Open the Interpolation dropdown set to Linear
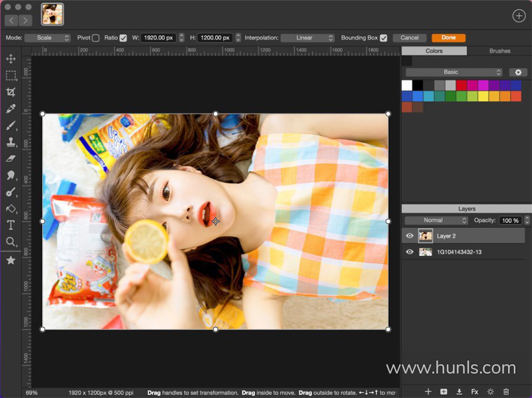The height and width of the screenshot is (398, 532). [x=307, y=38]
